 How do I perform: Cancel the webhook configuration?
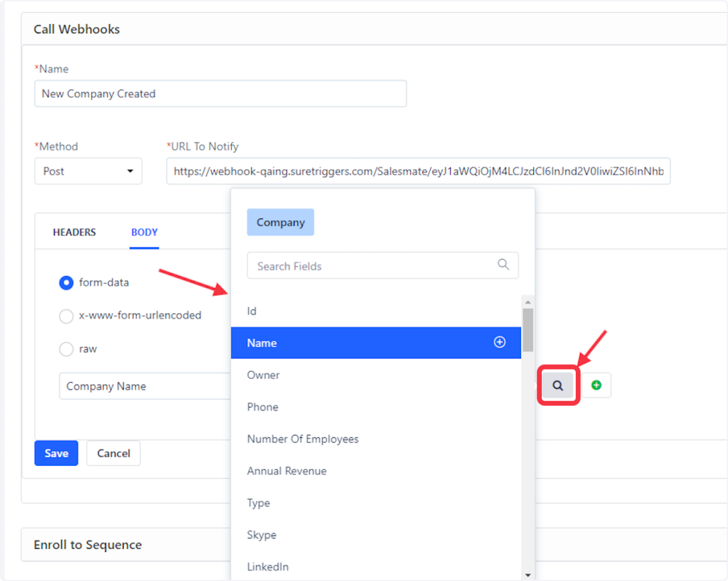[113, 453]
